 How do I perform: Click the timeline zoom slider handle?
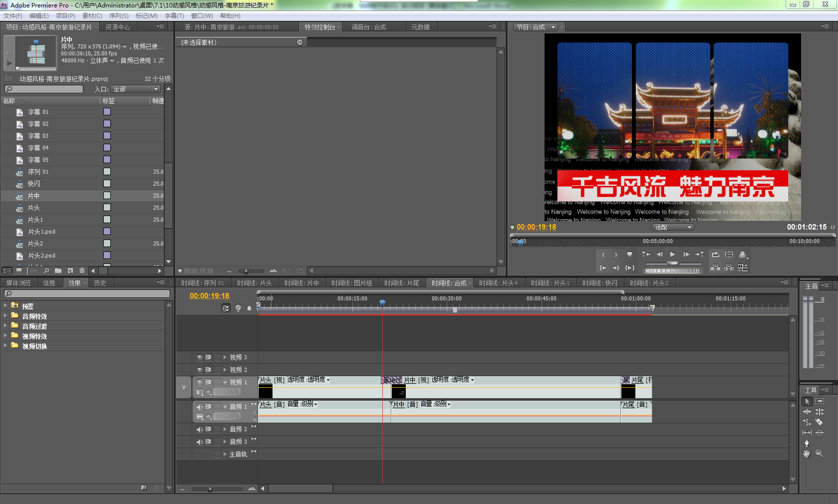tap(210, 489)
